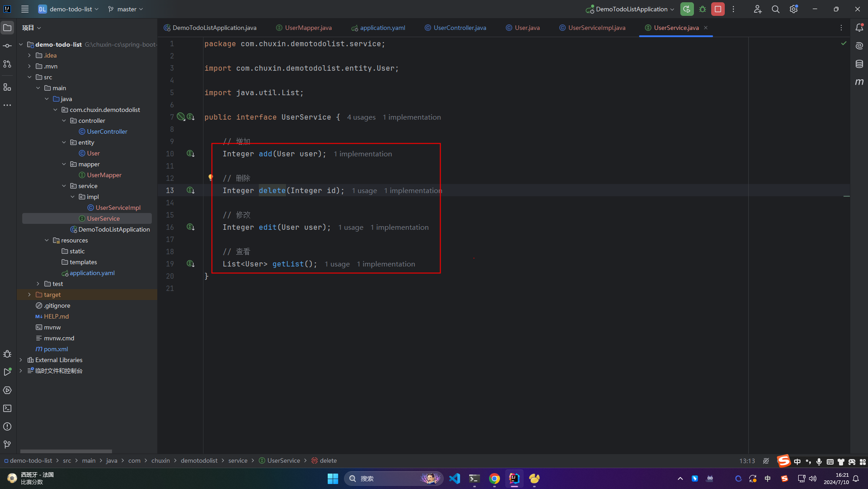Click the 4 usages inlay hint
The width and height of the screenshot is (868, 489).
pos(361,117)
